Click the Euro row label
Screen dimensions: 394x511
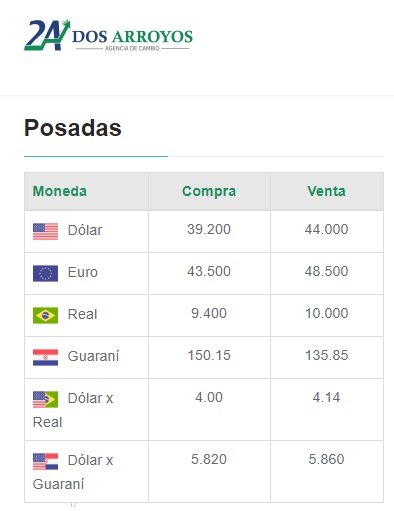(83, 272)
